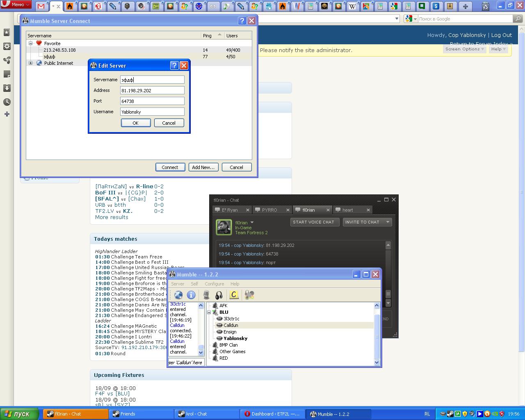The height and width of the screenshot is (420, 525).
Task: Open Opera sidebar downloads panel
Action: (7, 88)
